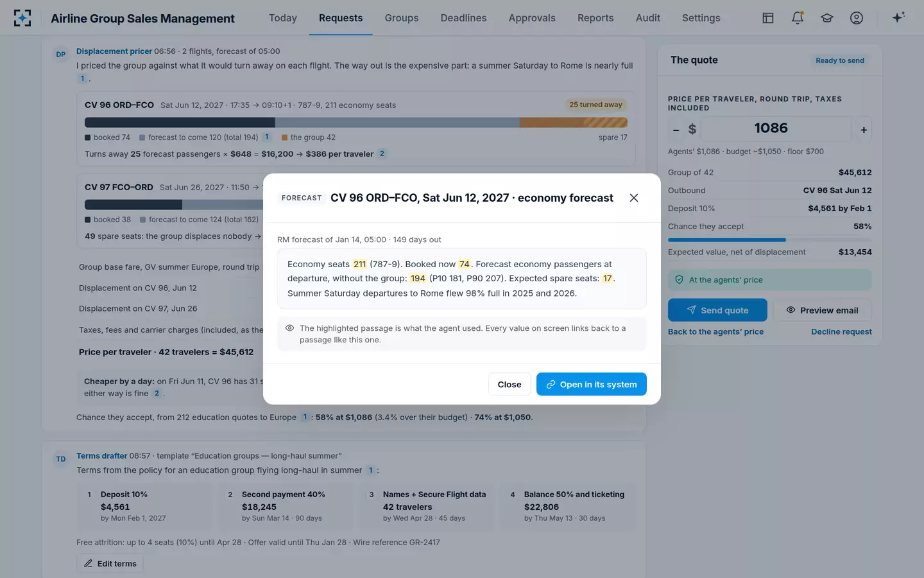Image resolution: width=924 pixels, height=578 pixels.
Task: Preview the quote email
Action: (823, 310)
